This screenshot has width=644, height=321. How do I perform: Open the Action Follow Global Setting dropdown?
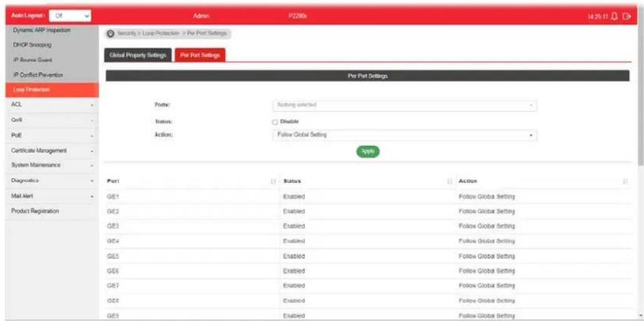404,135
